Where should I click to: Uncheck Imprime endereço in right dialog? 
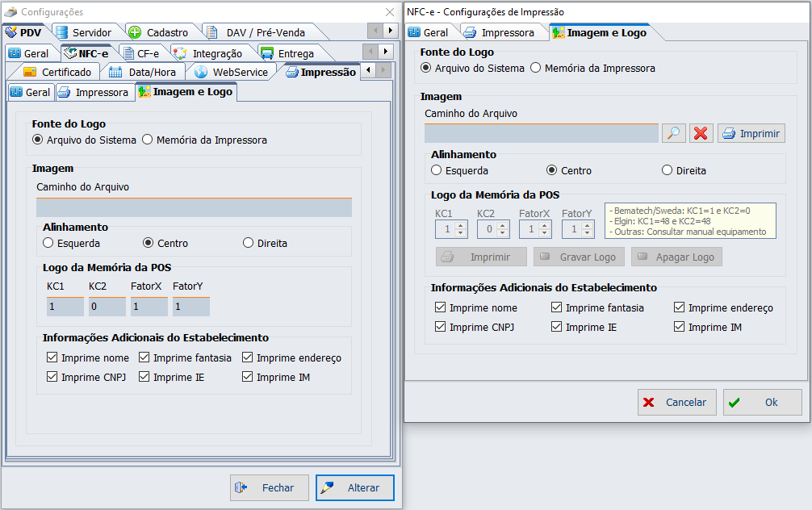(x=679, y=307)
